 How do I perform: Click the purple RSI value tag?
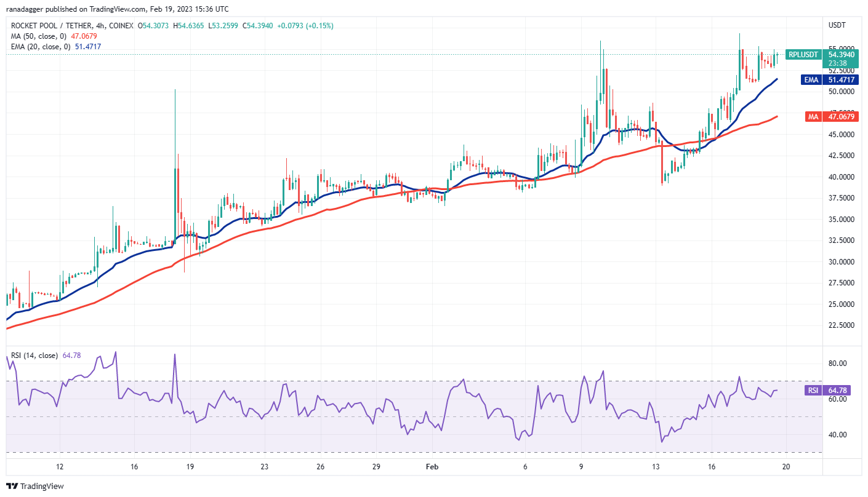pos(813,391)
